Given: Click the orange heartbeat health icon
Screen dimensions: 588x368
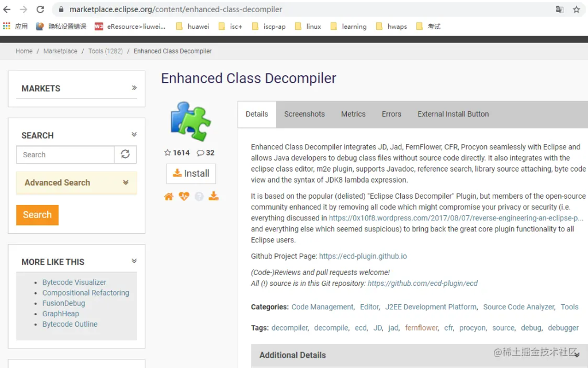Looking at the screenshot, I should 184,196.
